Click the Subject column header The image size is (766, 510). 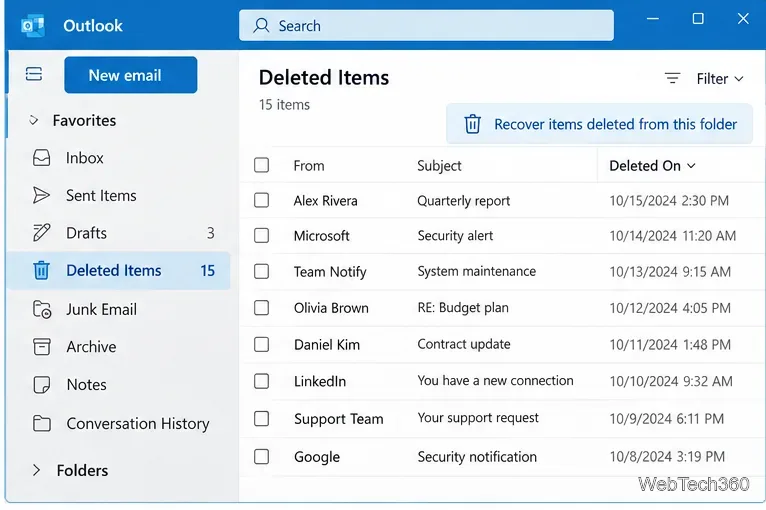[x=439, y=166]
